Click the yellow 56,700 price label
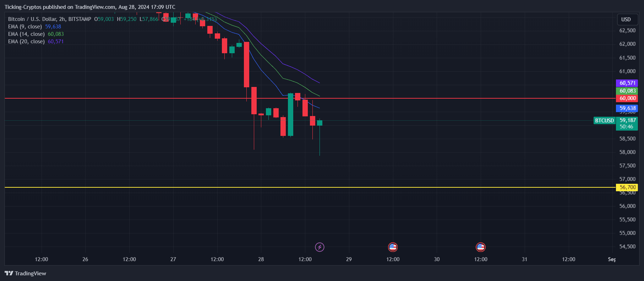644x281 pixels. pyautogui.click(x=627, y=187)
